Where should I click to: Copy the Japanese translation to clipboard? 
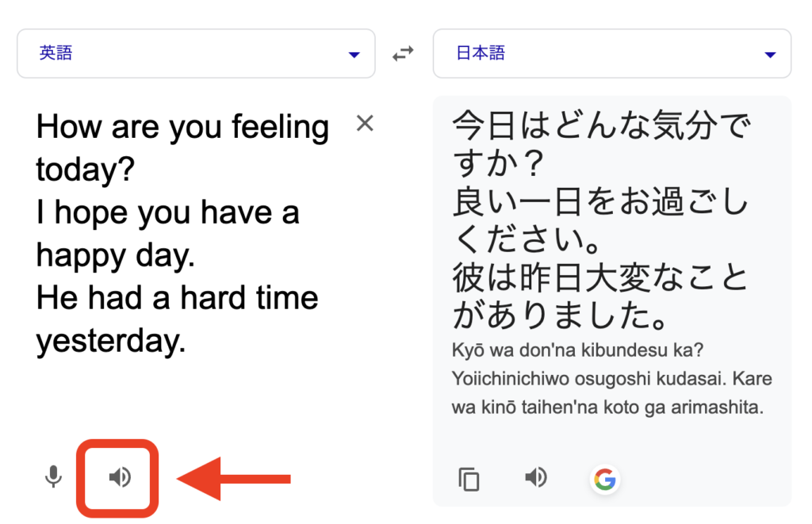point(469,479)
